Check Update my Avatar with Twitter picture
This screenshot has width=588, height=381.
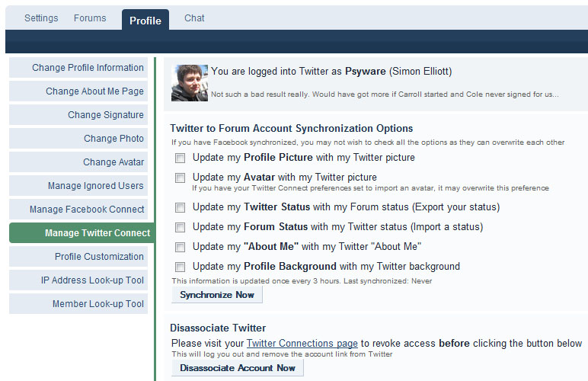pos(181,178)
